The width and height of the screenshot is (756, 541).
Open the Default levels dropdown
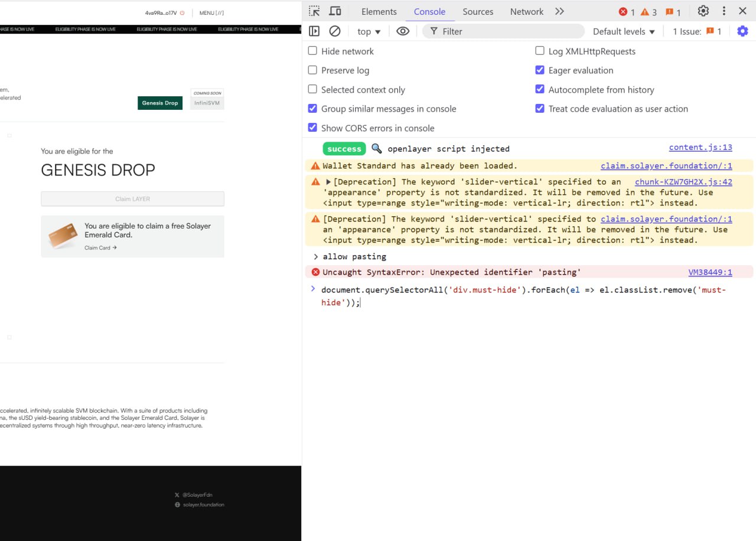click(624, 31)
